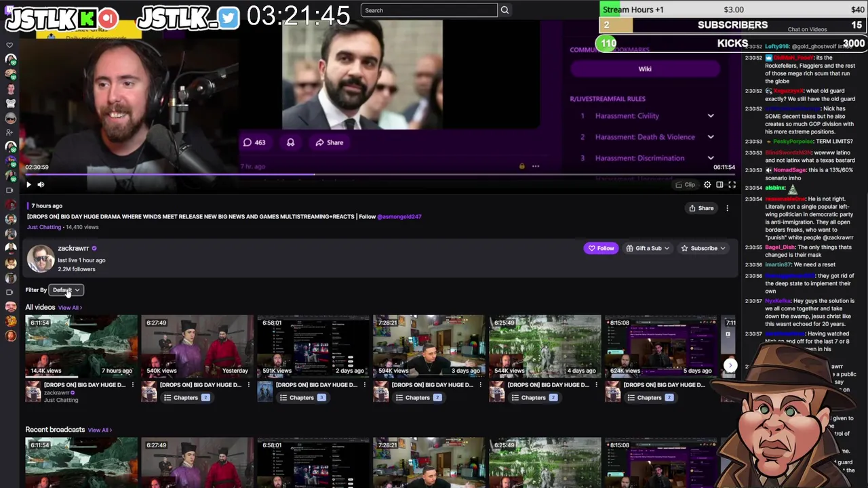Viewport: 868px width, 488px height.
Task: Expand Chapters on the Yesterday video
Action: [186, 398]
